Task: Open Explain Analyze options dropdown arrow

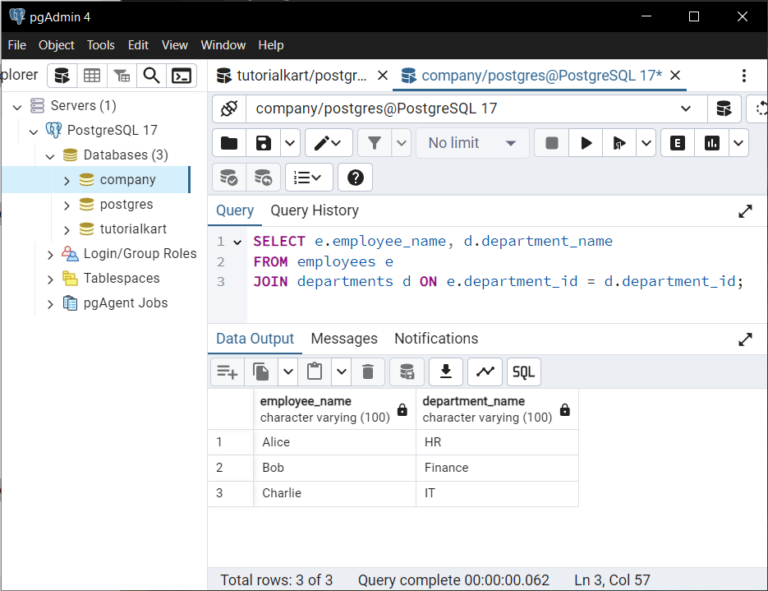Action: 739,143
